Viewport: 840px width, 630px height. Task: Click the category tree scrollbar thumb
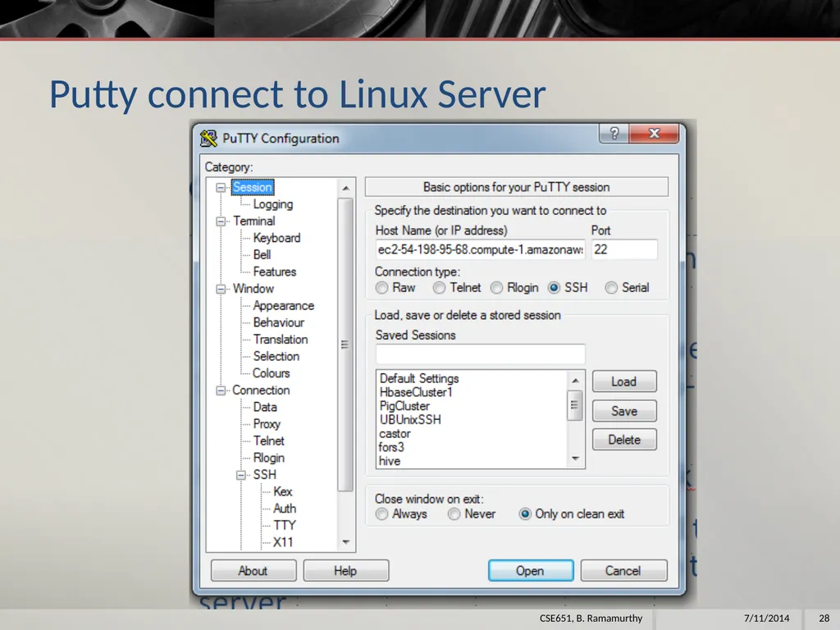[x=345, y=345]
